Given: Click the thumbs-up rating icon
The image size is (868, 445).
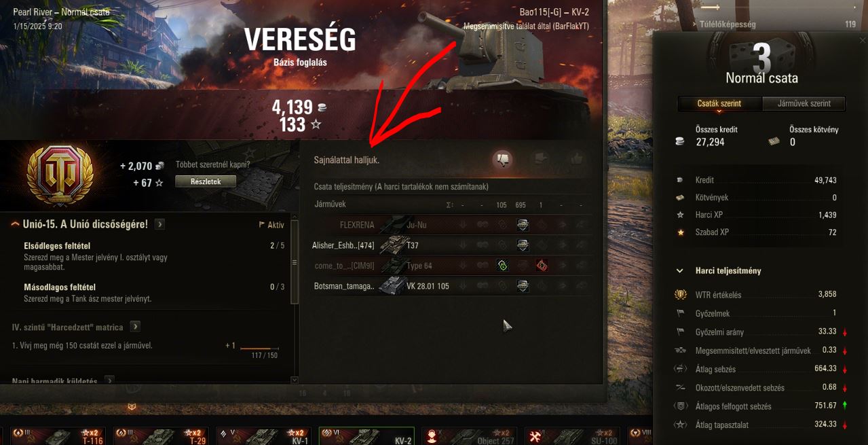Looking at the screenshot, I should pyautogui.click(x=577, y=160).
